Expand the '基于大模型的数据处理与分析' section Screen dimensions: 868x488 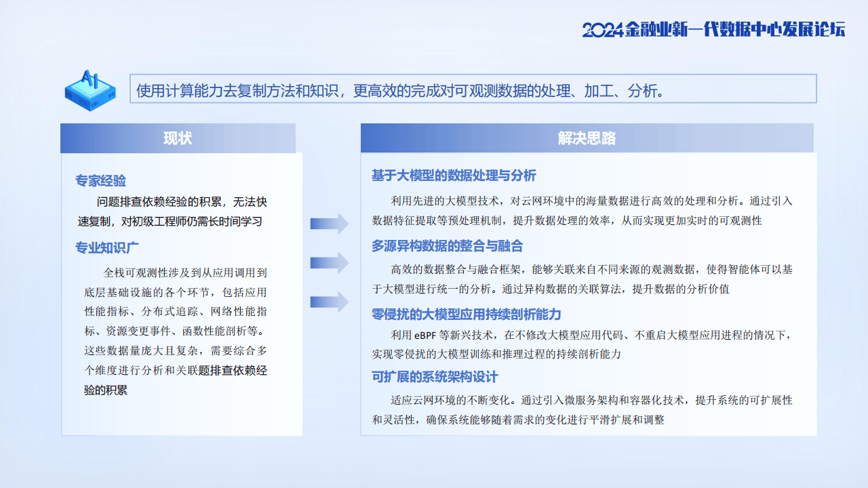tap(453, 176)
